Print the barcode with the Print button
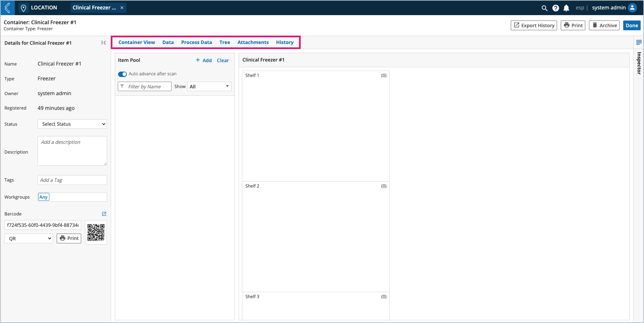Viewport: 644px width, 323px height. click(x=69, y=238)
